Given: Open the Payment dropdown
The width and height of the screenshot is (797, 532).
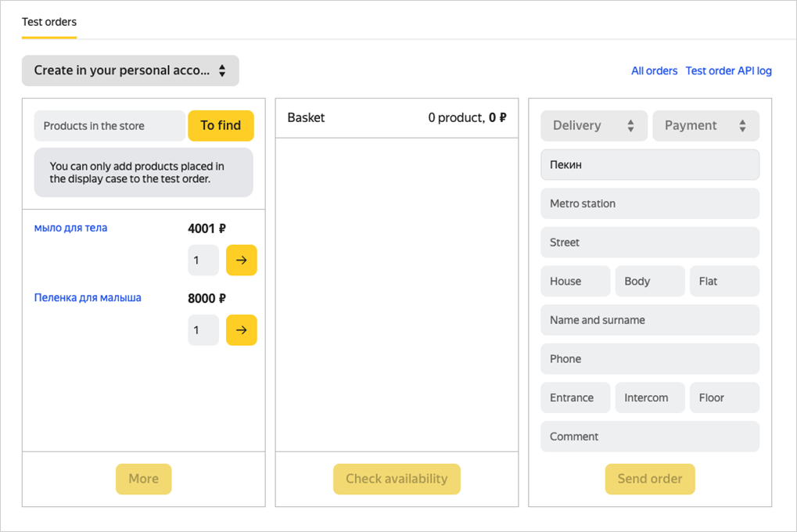Looking at the screenshot, I should (705, 126).
